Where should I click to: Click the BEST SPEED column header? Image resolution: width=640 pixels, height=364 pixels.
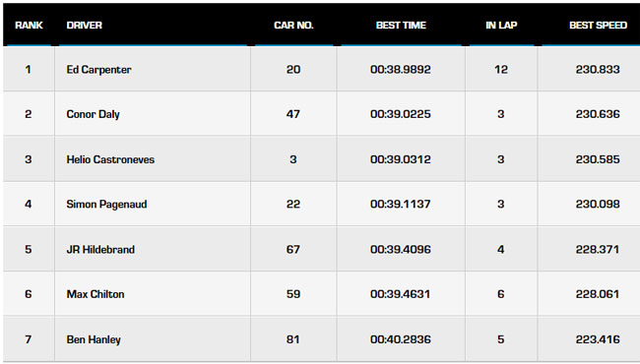pos(598,26)
